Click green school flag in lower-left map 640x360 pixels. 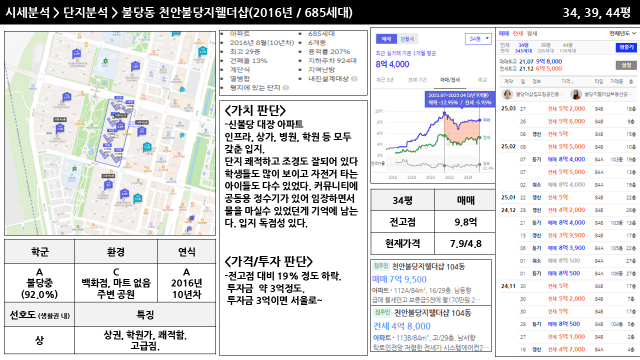[x=74, y=169]
